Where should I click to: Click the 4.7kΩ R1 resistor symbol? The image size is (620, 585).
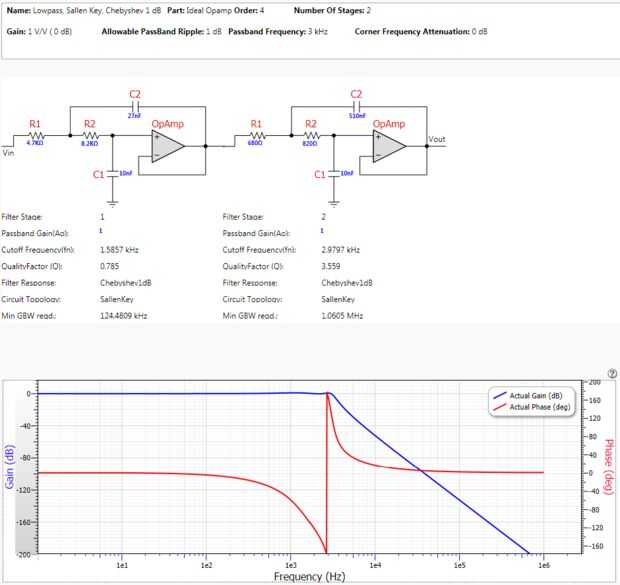click(36, 135)
